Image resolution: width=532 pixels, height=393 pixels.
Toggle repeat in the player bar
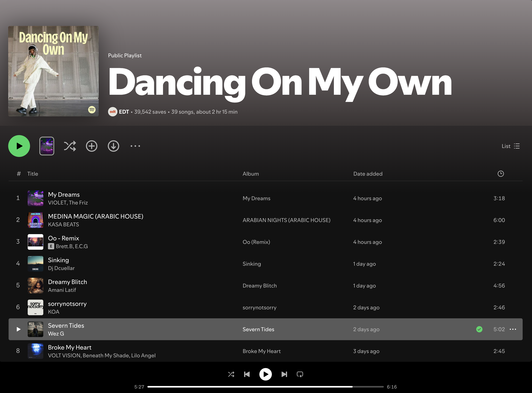[300, 374]
